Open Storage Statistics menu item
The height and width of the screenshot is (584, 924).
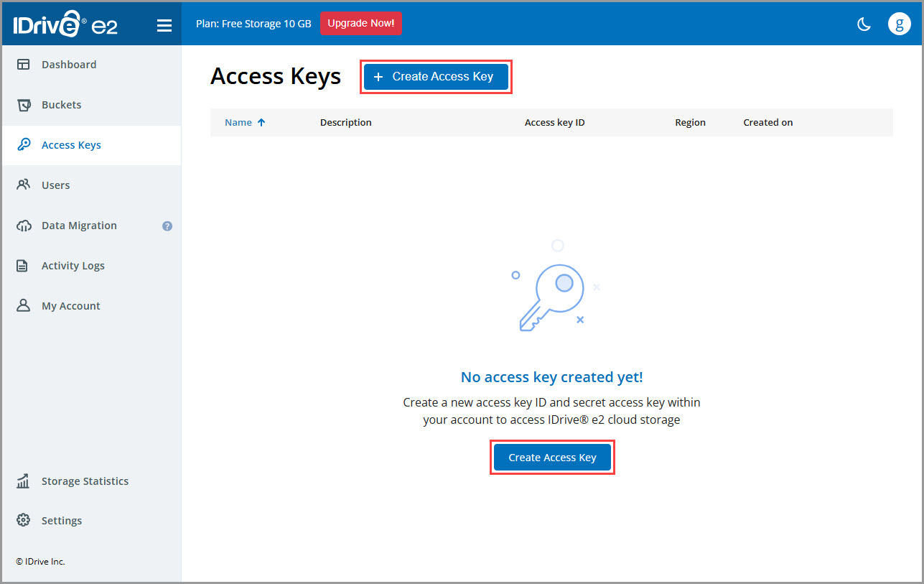tap(91, 481)
